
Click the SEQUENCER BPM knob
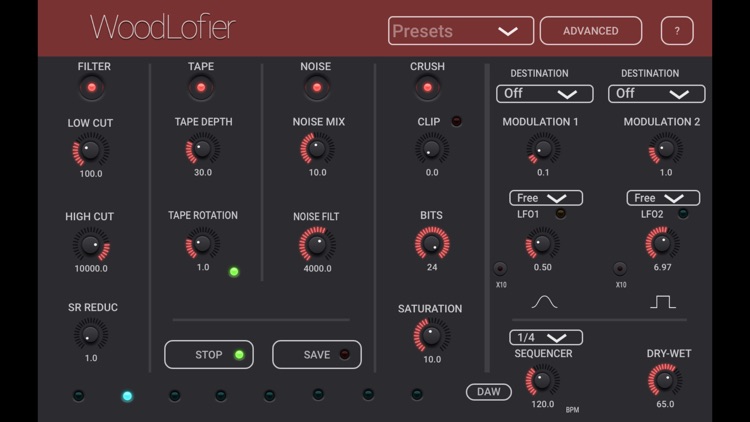542,381
